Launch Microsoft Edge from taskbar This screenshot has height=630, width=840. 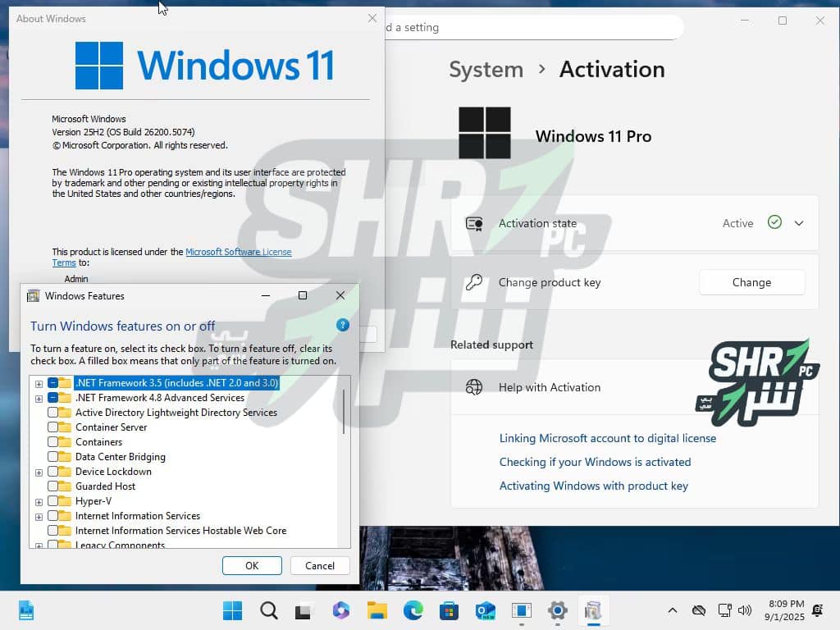(x=413, y=610)
